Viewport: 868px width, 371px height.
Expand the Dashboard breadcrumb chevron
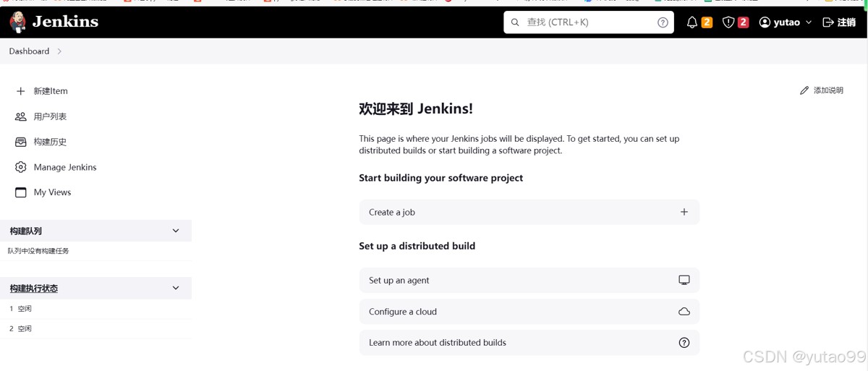pyautogui.click(x=59, y=51)
